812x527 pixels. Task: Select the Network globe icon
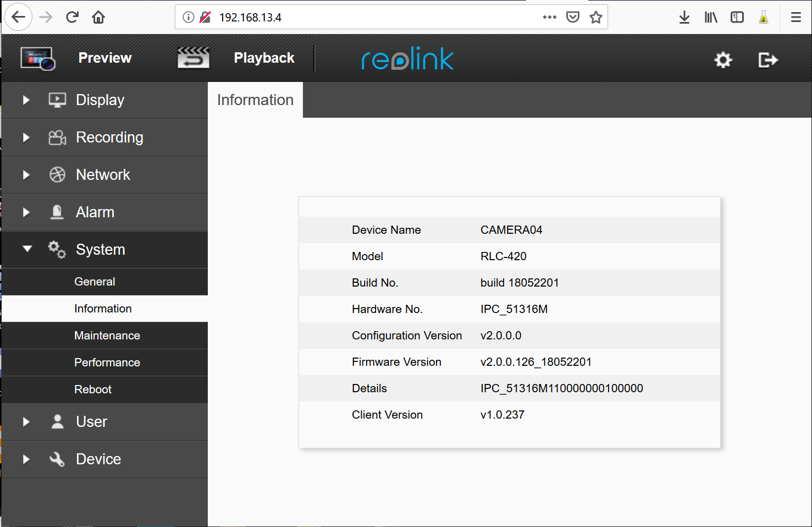point(57,174)
